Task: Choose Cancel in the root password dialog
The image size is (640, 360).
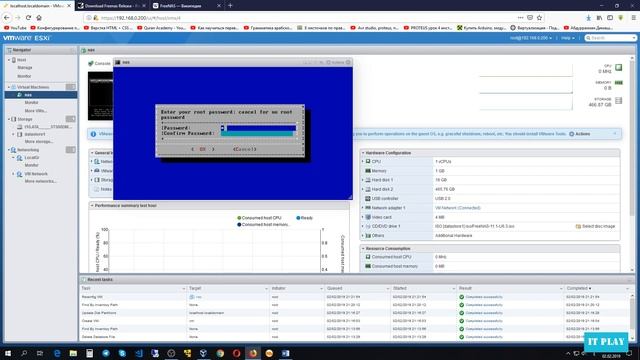Action: (244, 149)
